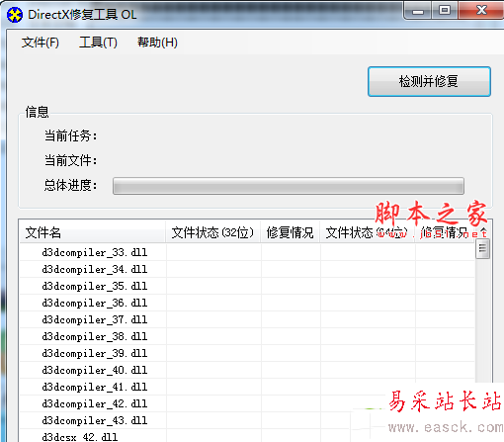Select row d3dcompiler_42.dll

[247, 403]
